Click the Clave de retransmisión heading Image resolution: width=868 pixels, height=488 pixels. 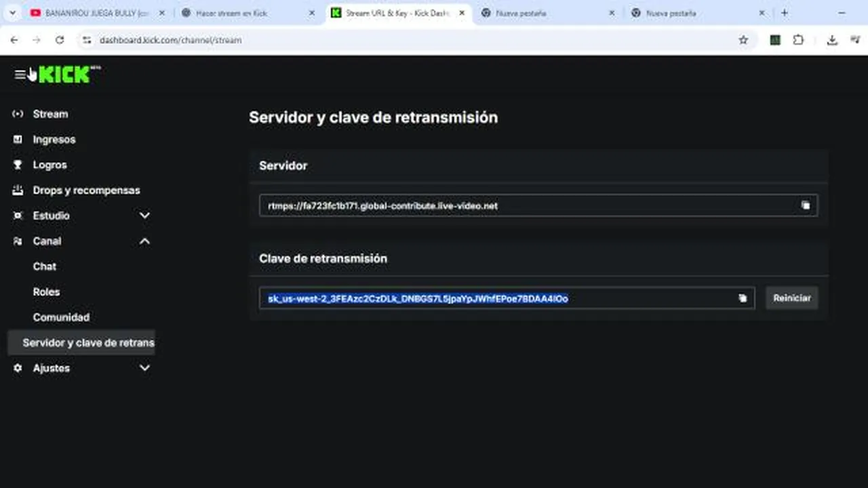323,258
